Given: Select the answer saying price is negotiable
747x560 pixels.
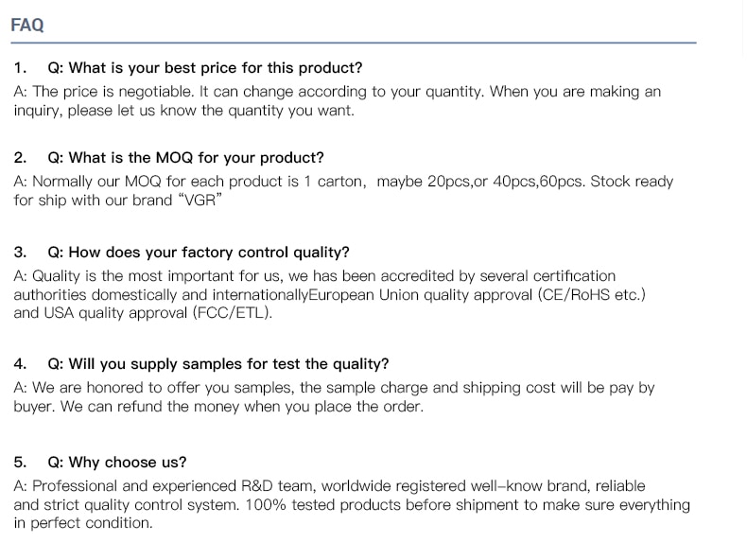Looking at the screenshot, I should (x=337, y=92).
